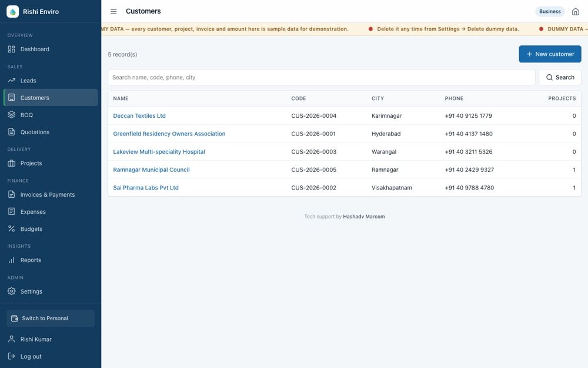Image resolution: width=588 pixels, height=368 pixels.
Task: Click the NAME column header
Action: pos(121,98)
